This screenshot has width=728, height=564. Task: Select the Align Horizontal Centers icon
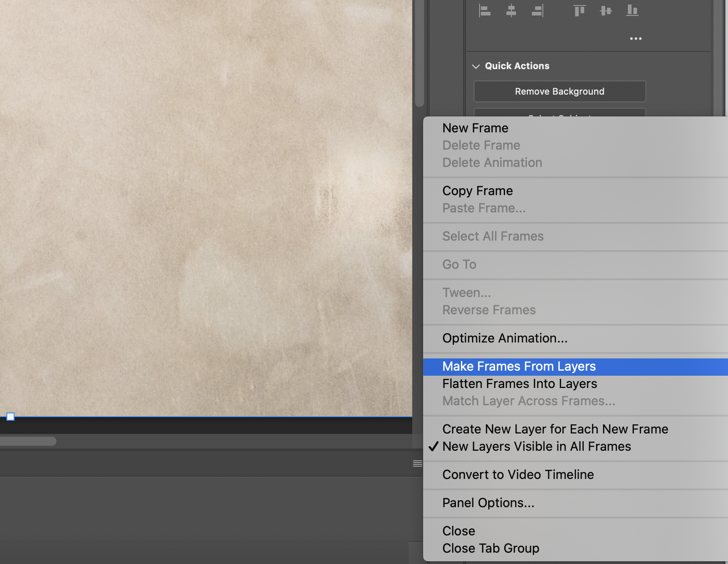(x=511, y=10)
